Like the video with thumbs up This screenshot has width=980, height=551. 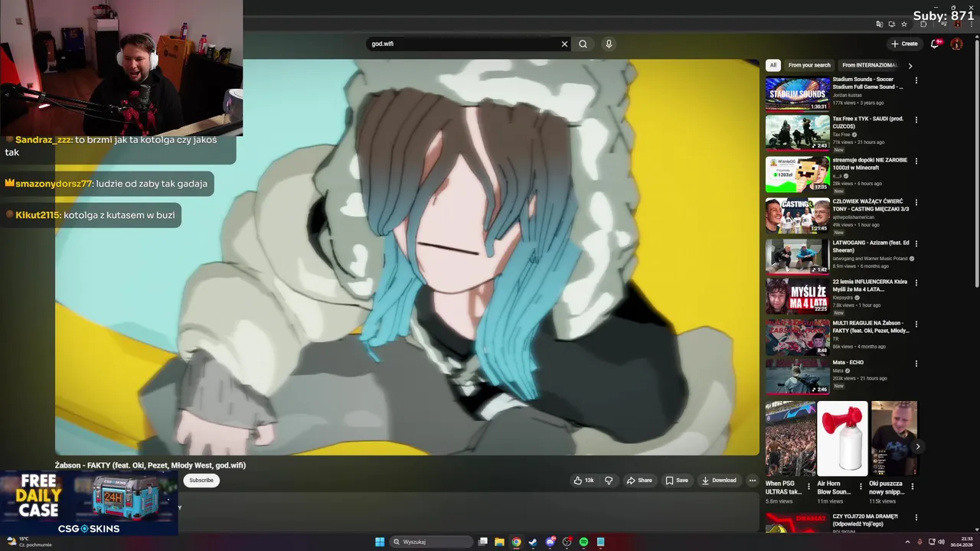click(583, 481)
